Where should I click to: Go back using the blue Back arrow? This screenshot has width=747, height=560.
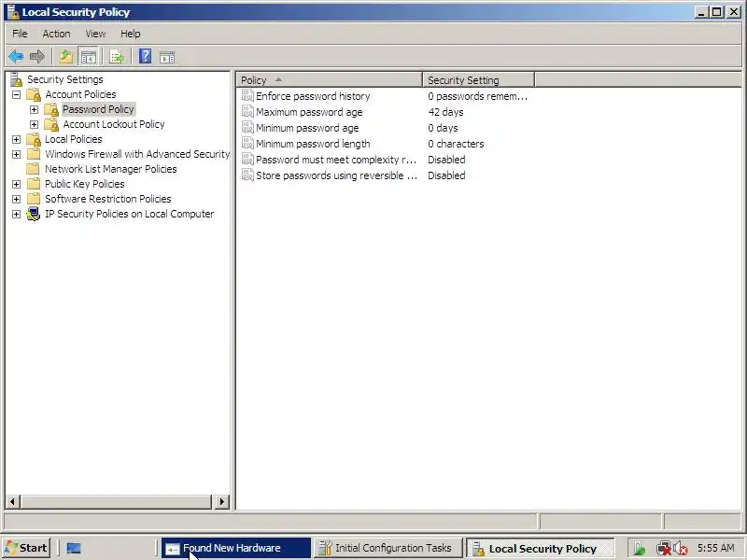click(16, 57)
